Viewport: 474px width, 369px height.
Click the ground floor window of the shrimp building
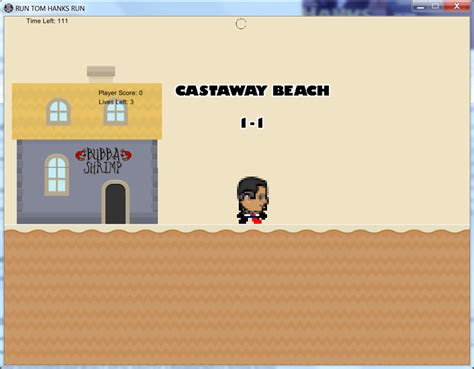[57, 174]
